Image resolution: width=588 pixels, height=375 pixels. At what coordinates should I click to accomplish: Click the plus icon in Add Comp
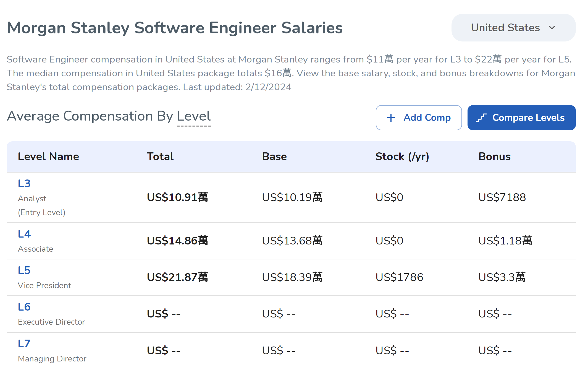[391, 118]
